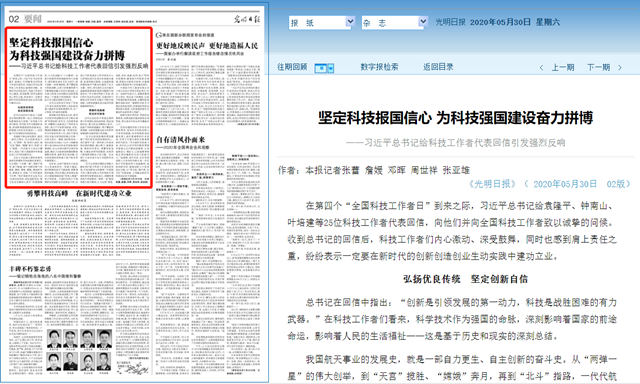The height and width of the screenshot is (384, 640).
Task: Open 数字报检索 search page
Action: (379, 67)
